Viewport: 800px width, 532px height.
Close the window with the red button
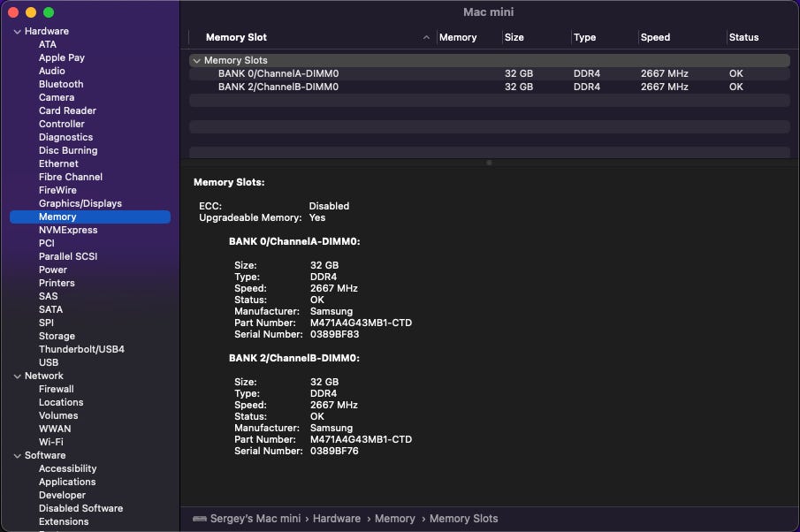tap(13, 12)
